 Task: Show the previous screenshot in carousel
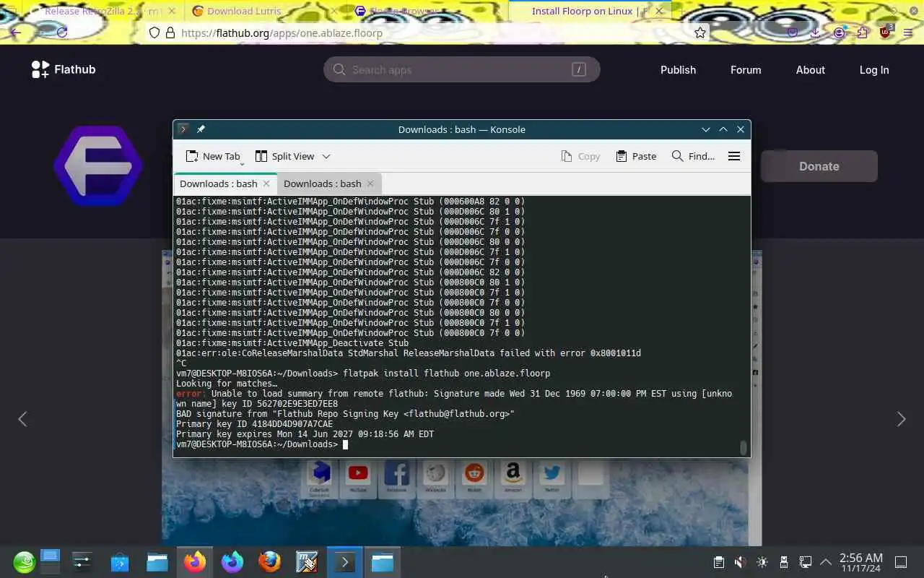click(22, 419)
